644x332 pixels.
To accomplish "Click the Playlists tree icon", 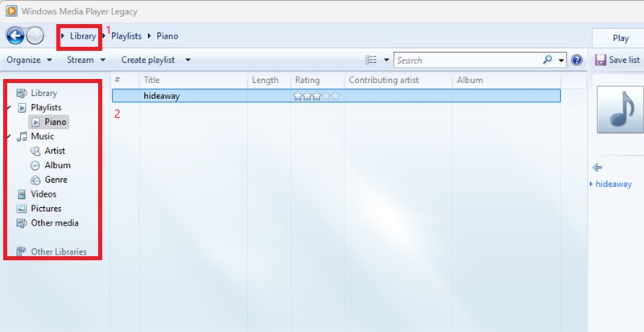I will 22,108.
